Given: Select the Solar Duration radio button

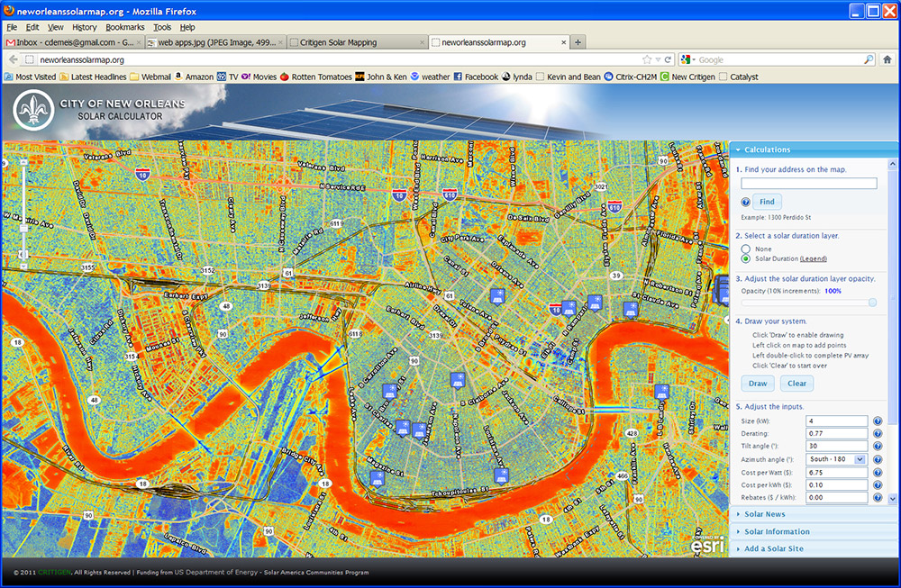Looking at the screenshot, I should point(746,259).
